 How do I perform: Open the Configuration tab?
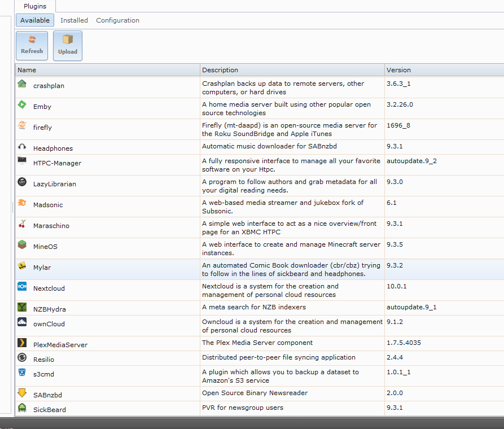pos(117,20)
